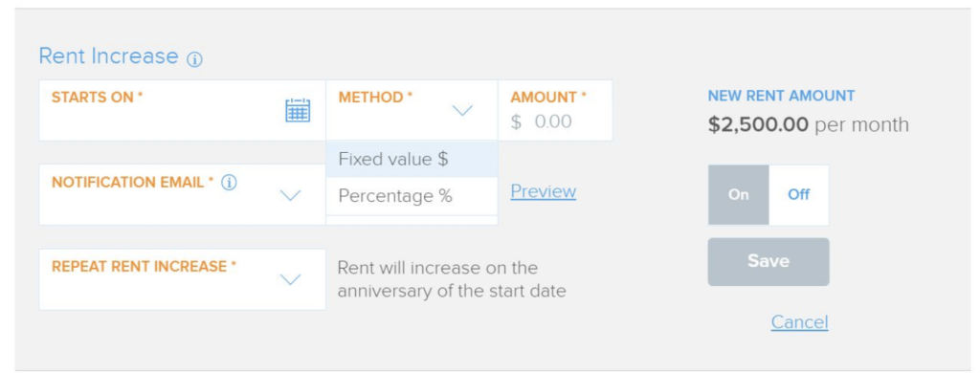Open the Starts On calendar picker icon
This screenshot has height=373, width=980.
298,111
